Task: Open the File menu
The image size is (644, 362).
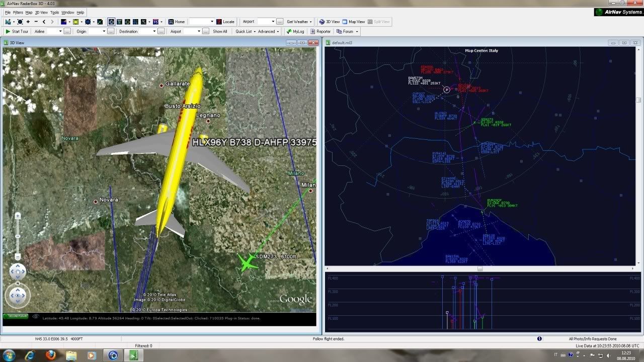Action: coord(8,12)
